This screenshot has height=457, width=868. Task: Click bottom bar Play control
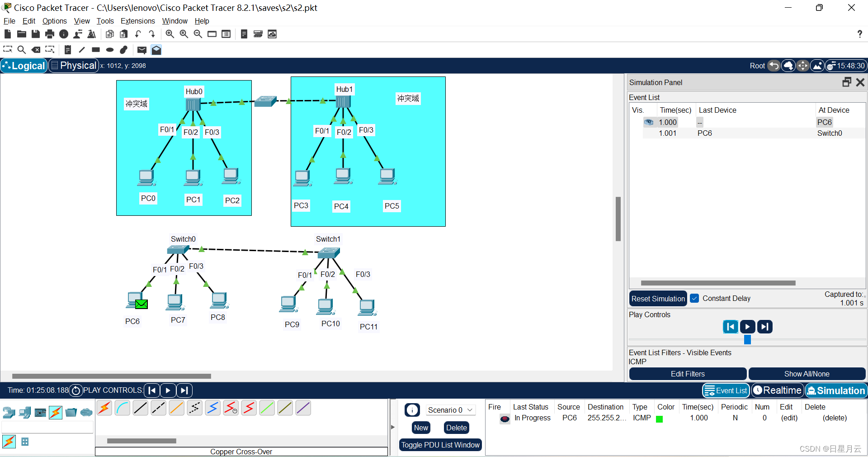pyautogui.click(x=168, y=390)
